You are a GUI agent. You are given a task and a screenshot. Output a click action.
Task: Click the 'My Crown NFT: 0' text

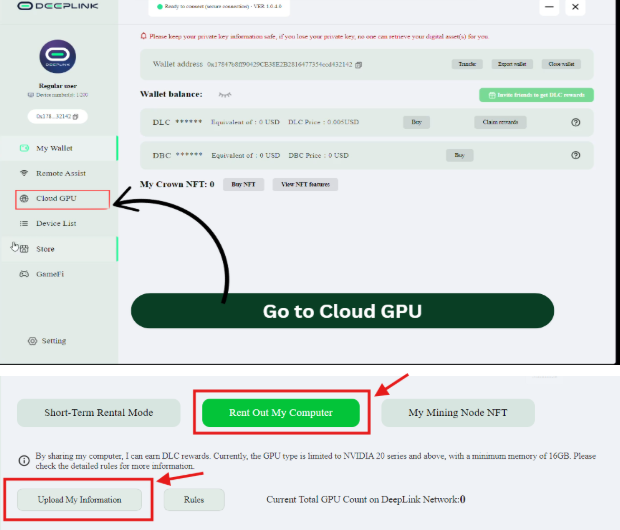coord(177,184)
